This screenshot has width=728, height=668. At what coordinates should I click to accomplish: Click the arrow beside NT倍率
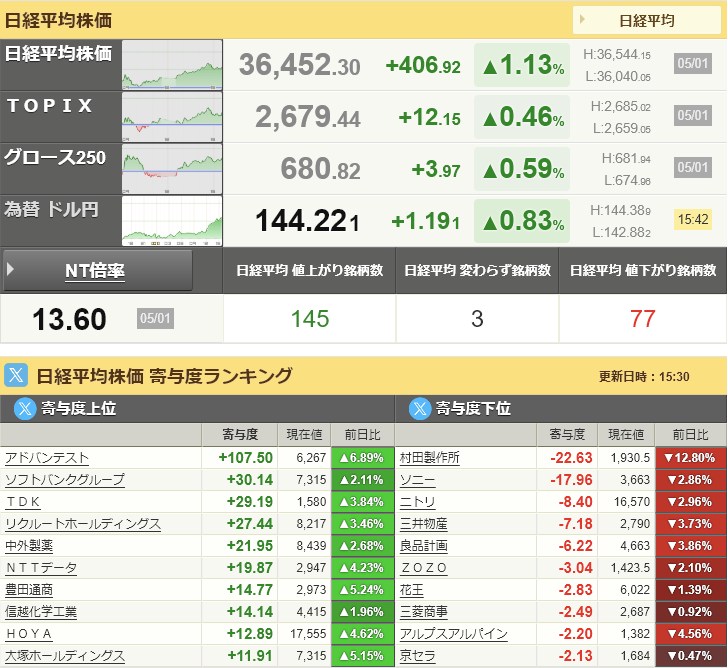pos(10,269)
